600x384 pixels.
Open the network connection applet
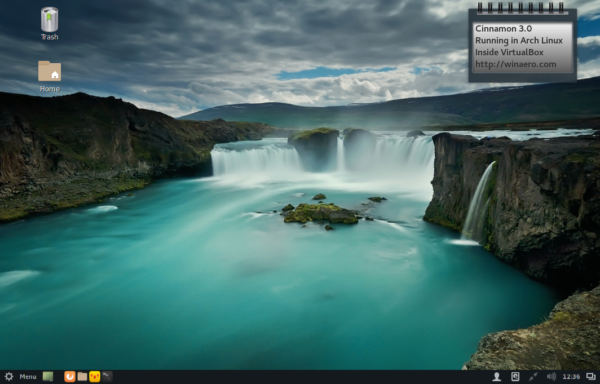coord(533,377)
